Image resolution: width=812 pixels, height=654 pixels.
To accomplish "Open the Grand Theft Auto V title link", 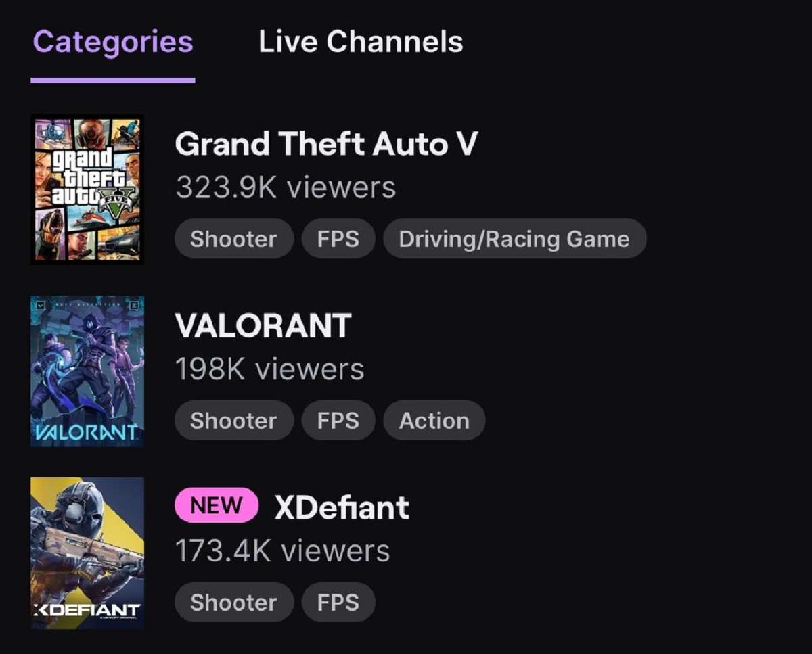I will (x=326, y=144).
